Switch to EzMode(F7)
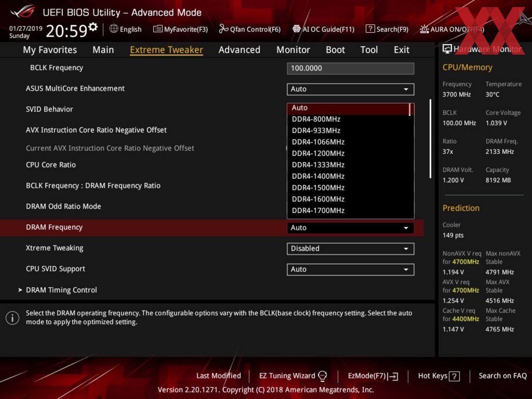 click(x=373, y=376)
